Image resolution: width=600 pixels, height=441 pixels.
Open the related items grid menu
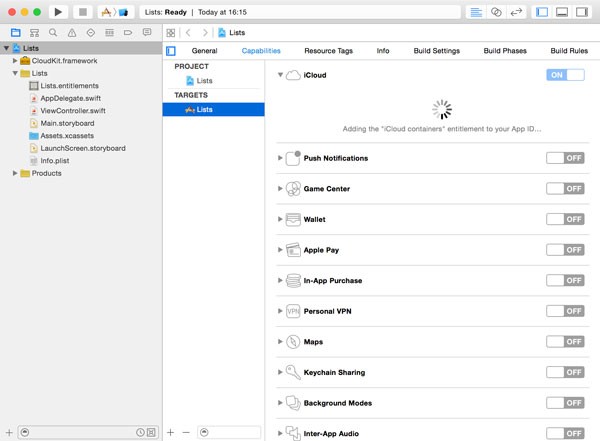171,33
